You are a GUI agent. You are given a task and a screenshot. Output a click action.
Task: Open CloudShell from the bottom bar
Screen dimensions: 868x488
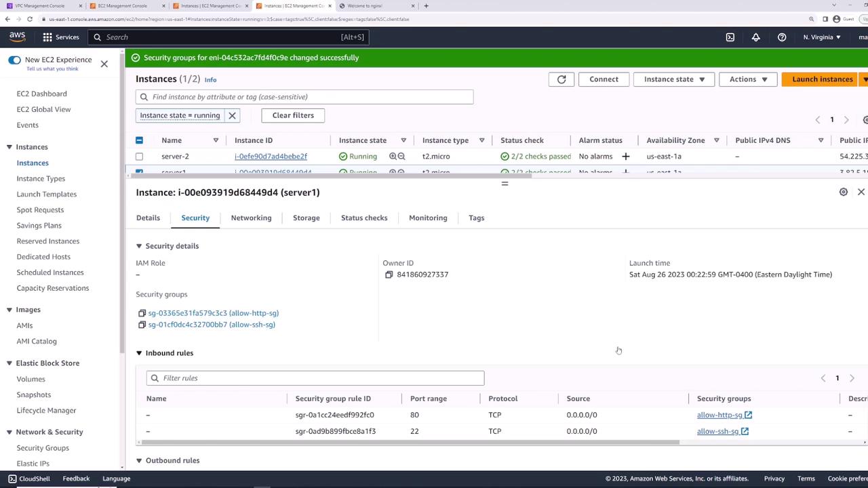(x=29, y=479)
